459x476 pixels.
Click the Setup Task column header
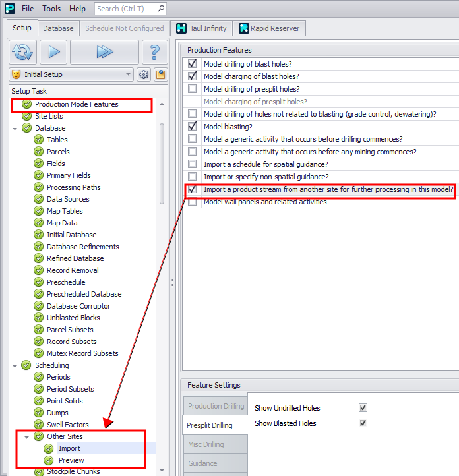82,91
